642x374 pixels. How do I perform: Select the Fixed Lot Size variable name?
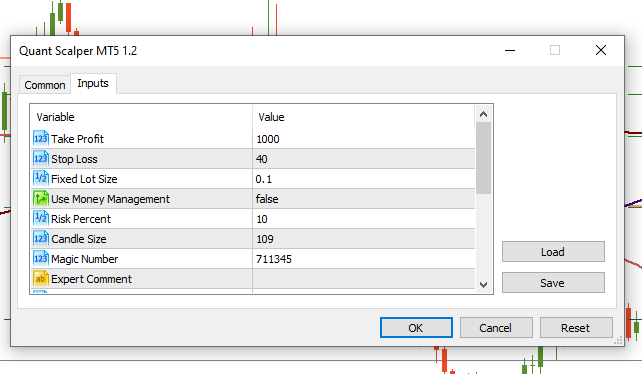[84, 179]
